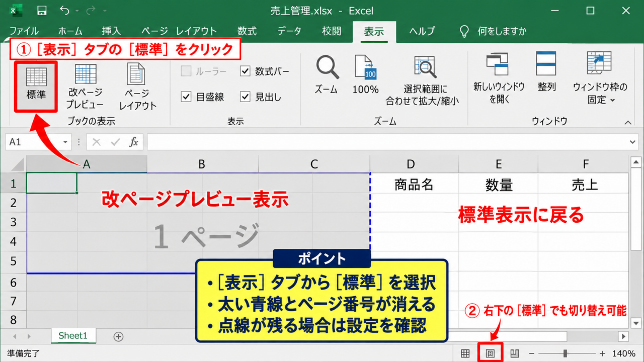Click the 140% zoom level
The image size is (644, 362).
[x=624, y=353]
